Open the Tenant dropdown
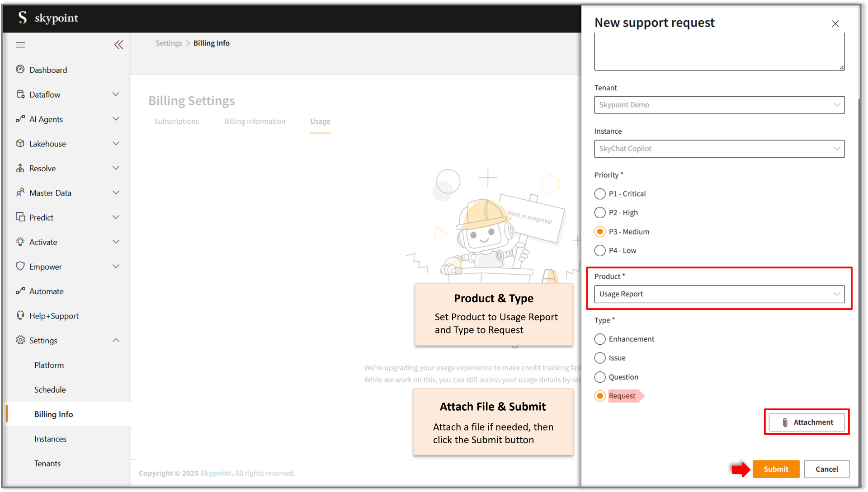This screenshot has height=492, width=868. pos(719,105)
